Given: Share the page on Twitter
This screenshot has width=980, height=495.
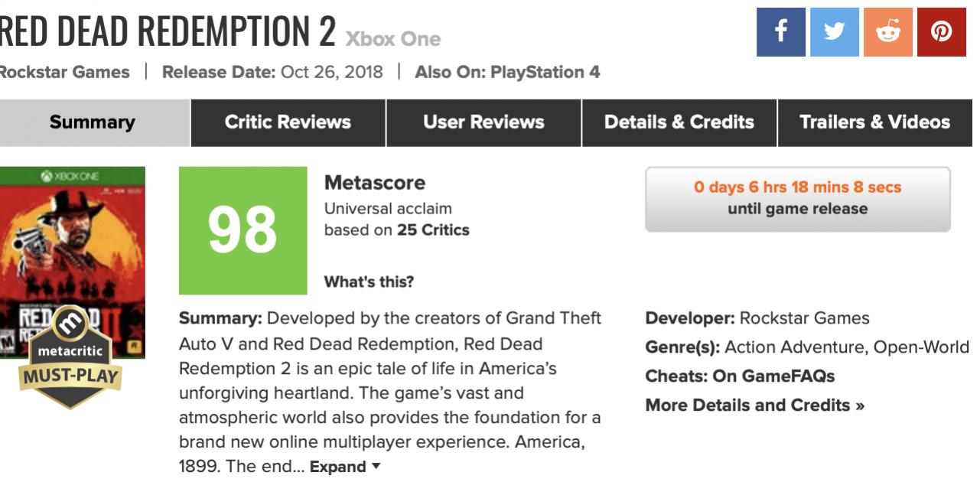Looking at the screenshot, I should point(834,32).
